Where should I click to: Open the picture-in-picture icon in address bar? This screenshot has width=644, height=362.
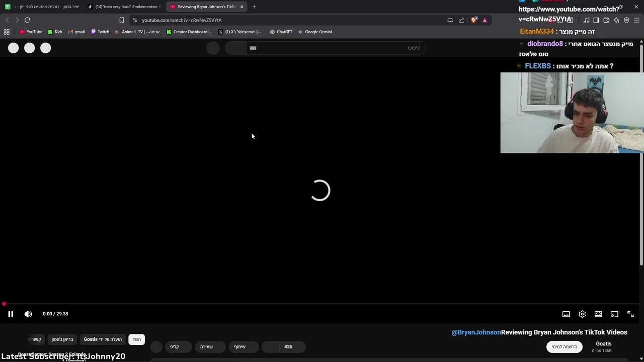click(450, 20)
